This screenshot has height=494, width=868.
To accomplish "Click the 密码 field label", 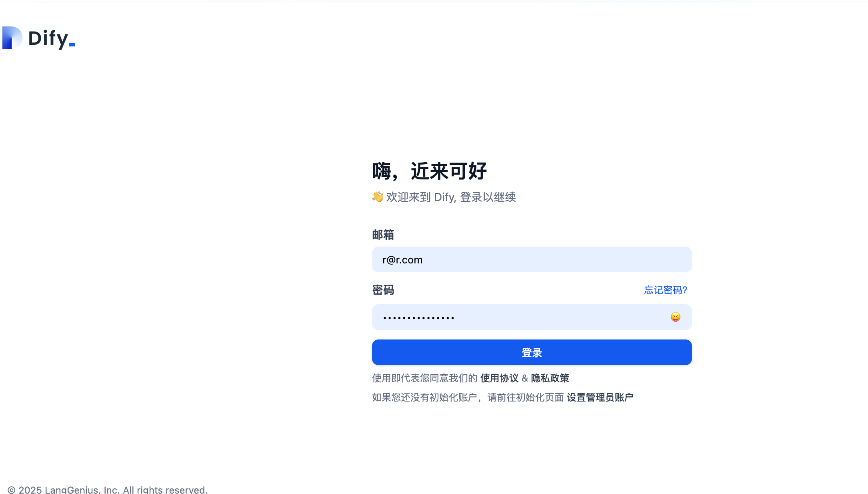I will tap(382, 290).
